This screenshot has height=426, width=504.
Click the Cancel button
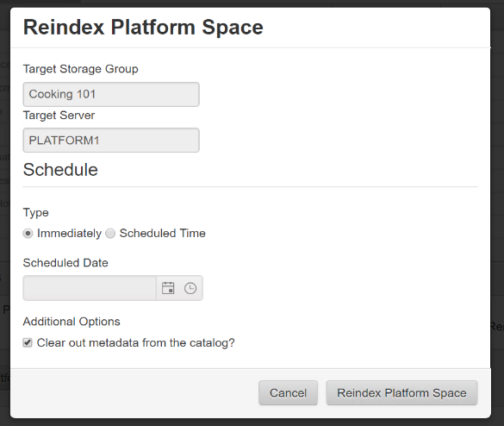pos(288,393)
